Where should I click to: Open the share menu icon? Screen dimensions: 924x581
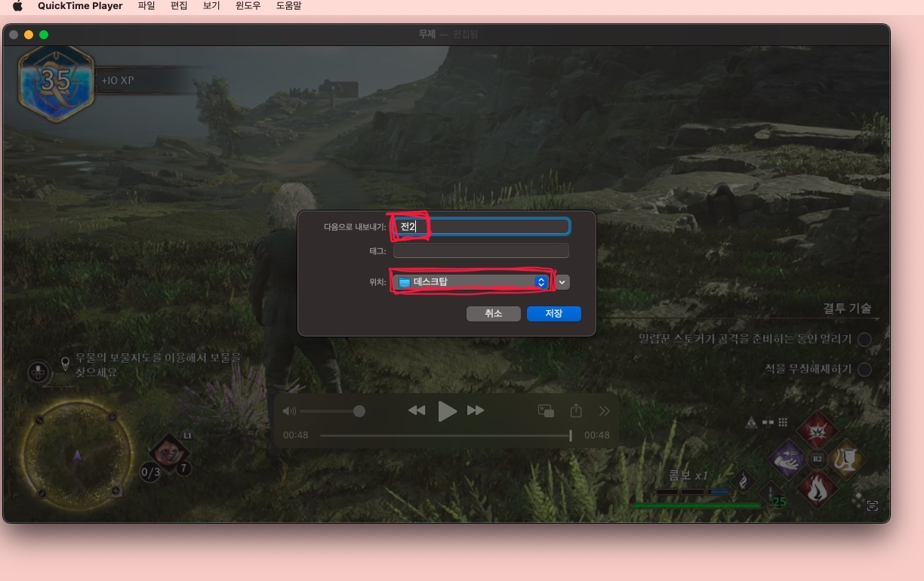click(x=576, y=410)
